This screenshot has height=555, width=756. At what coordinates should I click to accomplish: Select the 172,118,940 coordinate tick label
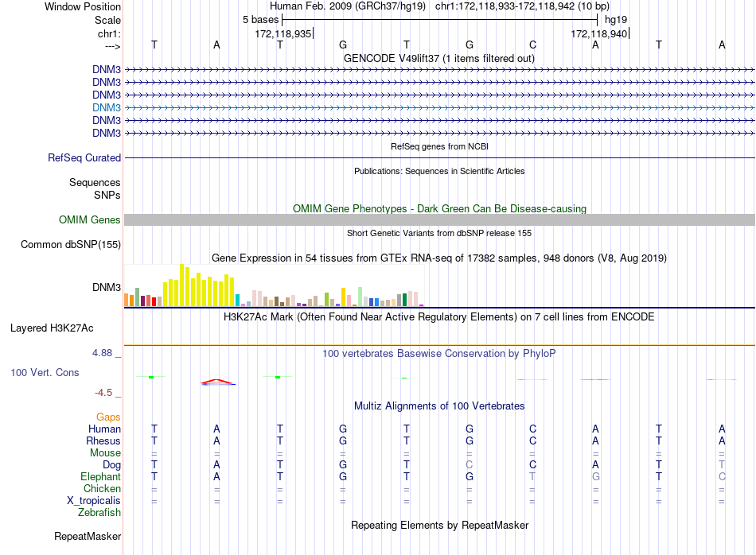pos(598,33)
